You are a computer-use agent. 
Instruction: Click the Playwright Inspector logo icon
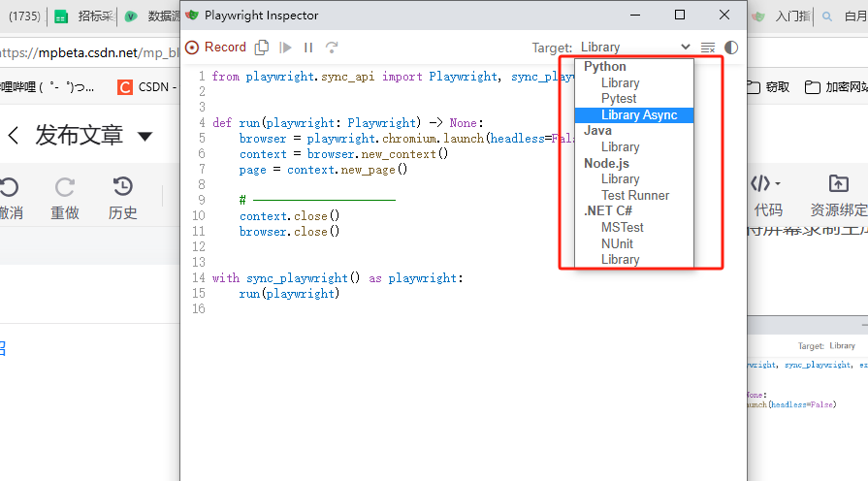[192, 15]
